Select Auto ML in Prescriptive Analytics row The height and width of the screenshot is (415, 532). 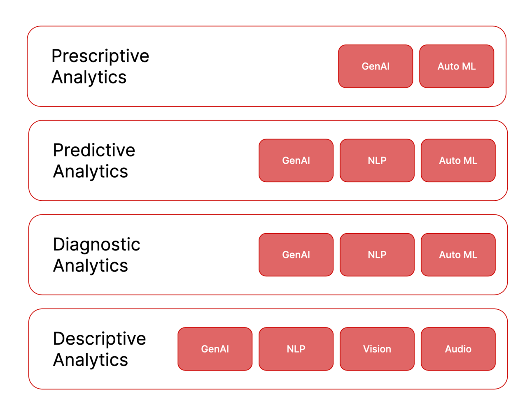457,66
